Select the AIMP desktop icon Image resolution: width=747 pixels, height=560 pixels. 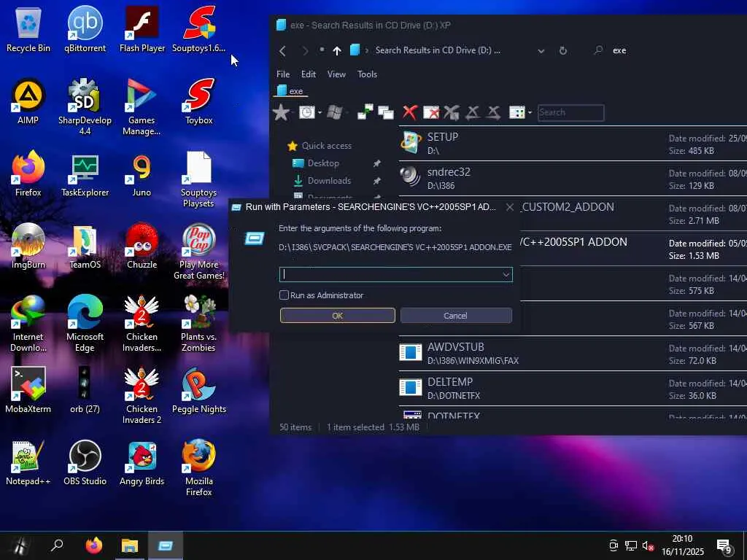(28, 101)
